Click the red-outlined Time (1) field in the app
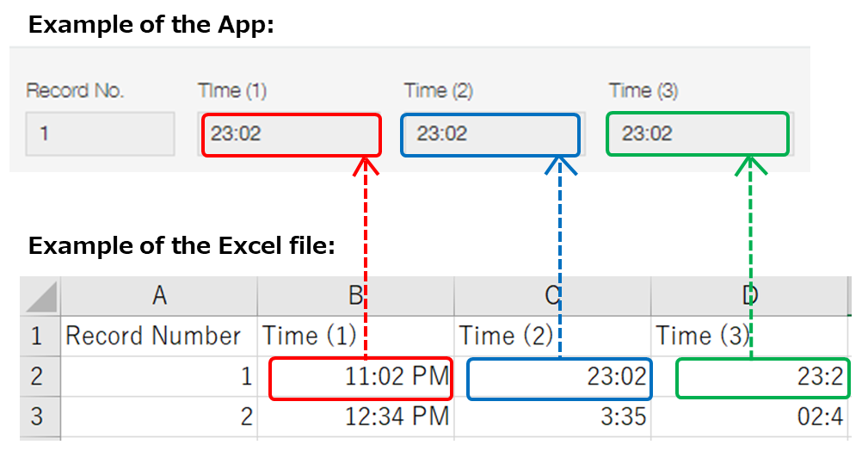Viewport: 868px width, 451px height. click(291, 135)
